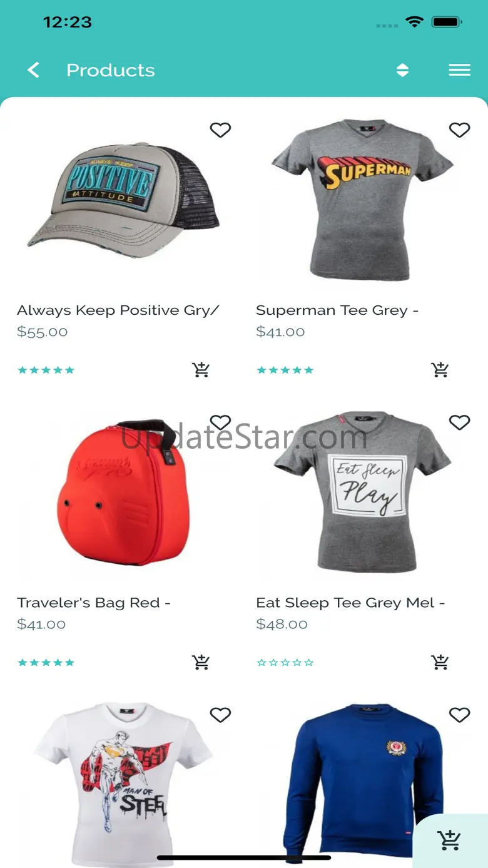Toggle favorite heart on Superman Tee Grey
Screen dimensions: 488x868
[x=459, y=130]
